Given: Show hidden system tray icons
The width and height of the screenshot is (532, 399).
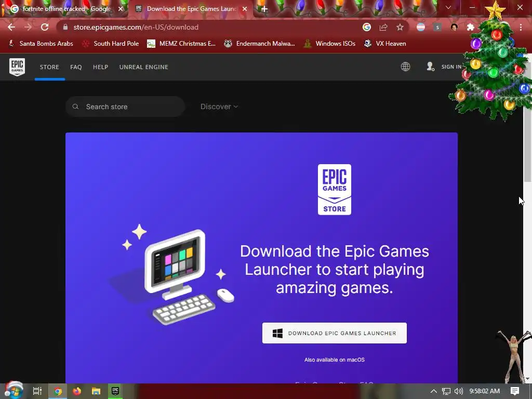Looking at the screenshot, I should coord(434,391).
